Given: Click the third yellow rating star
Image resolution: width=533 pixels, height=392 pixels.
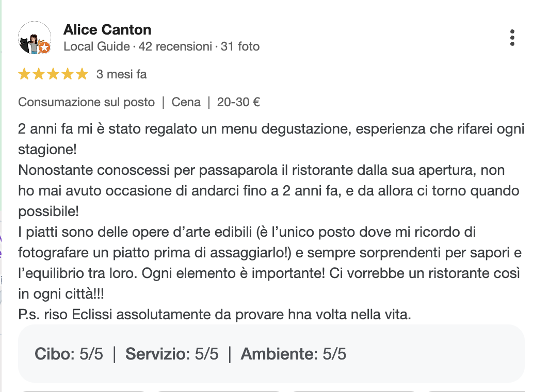Looking at the screenshot, I should (x=53, y=74).
